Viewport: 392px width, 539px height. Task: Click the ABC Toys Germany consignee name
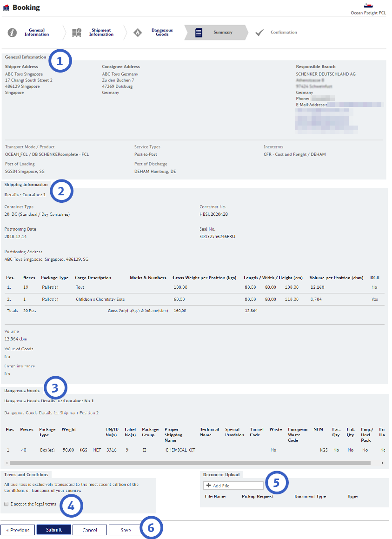[120, 74]
